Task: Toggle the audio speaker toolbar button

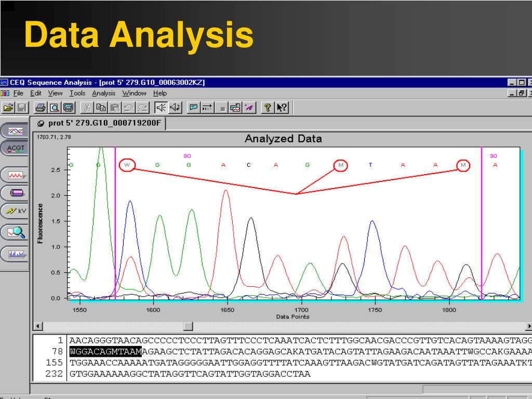Action: click(161, 108)
